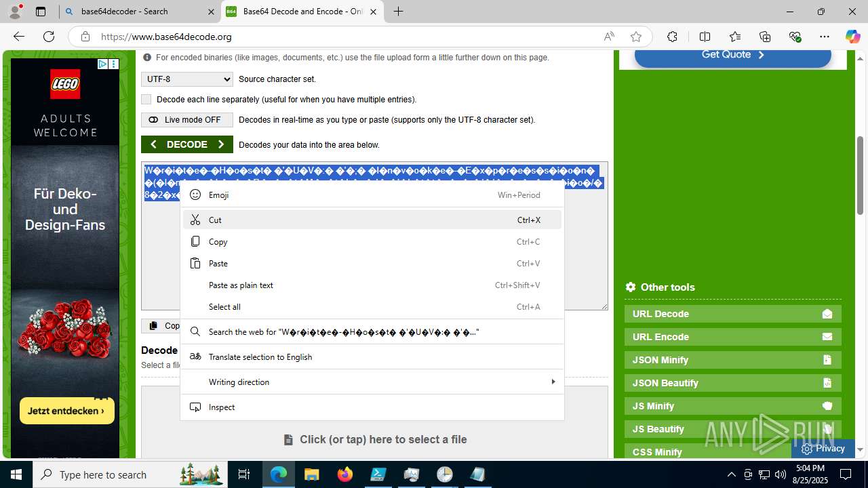The height and width of the screenshot is (488, 868).
Task: Open the Extensions menu
Action: pos(672,37)
